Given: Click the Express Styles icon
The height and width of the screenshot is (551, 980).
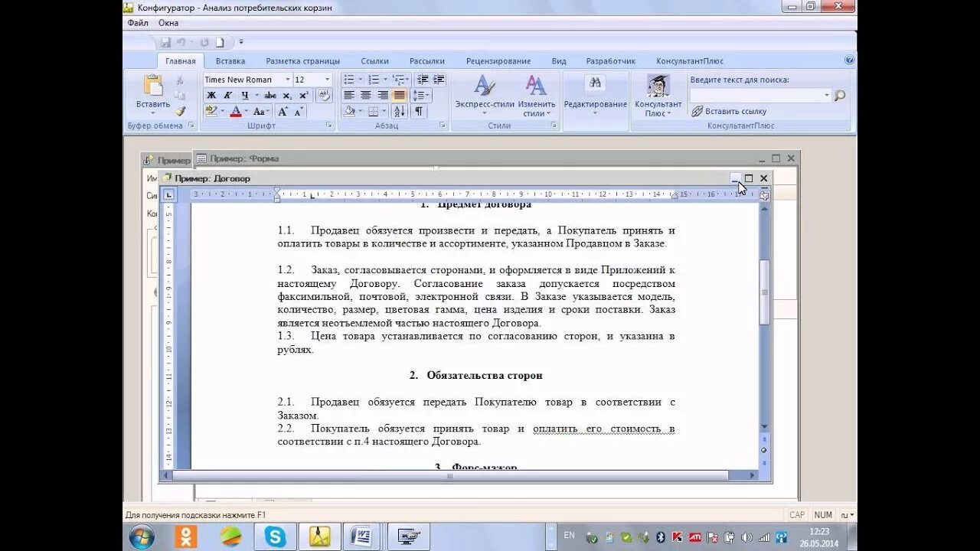Looking at the screenshot, I should click(484, 85).
